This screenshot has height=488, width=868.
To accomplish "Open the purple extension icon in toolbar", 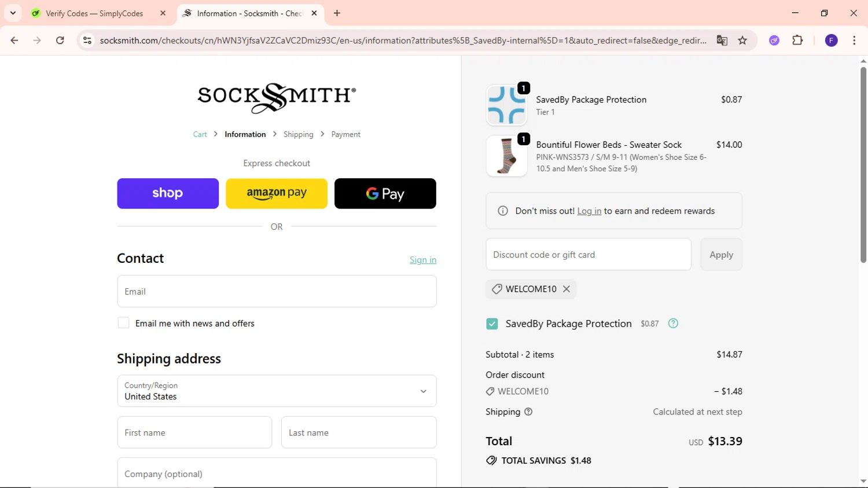I will [774, 41].
